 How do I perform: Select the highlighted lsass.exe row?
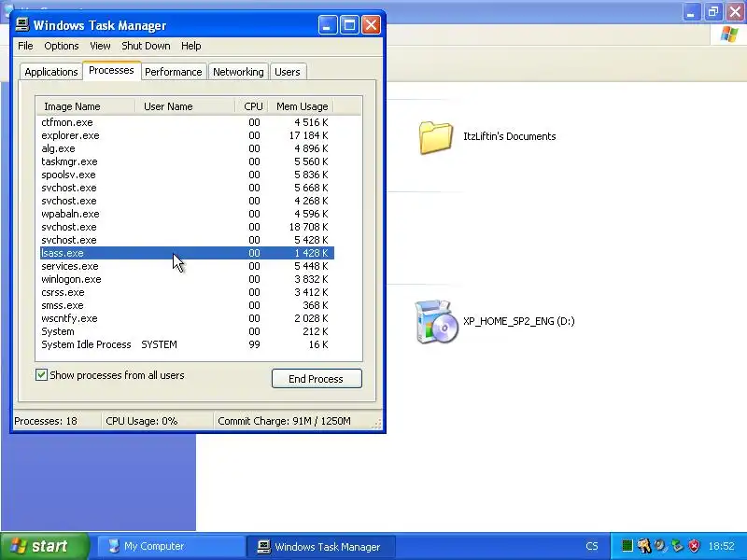(x=187, y=253)
